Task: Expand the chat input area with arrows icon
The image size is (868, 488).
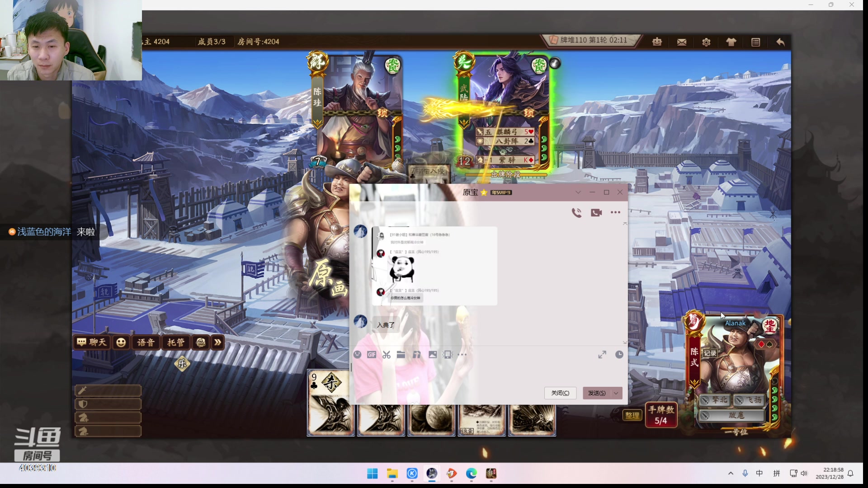Action: point(602,355)
